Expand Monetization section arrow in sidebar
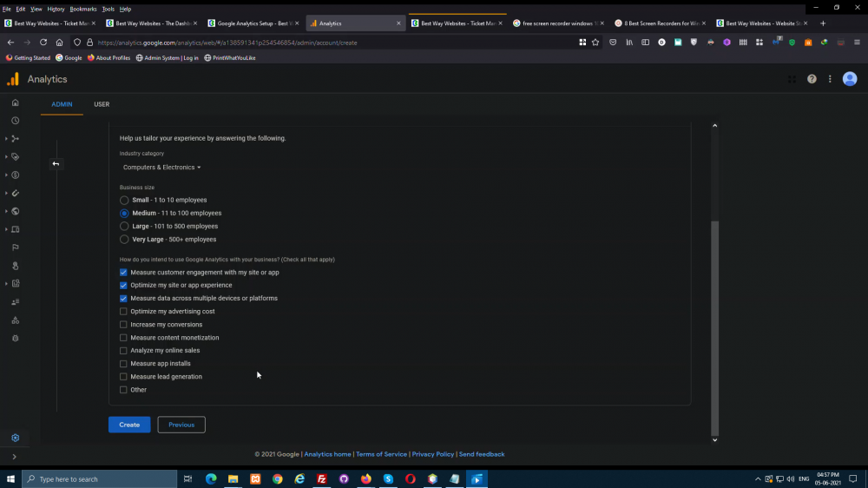Screen dimensions: 868x488 [6, 175]
